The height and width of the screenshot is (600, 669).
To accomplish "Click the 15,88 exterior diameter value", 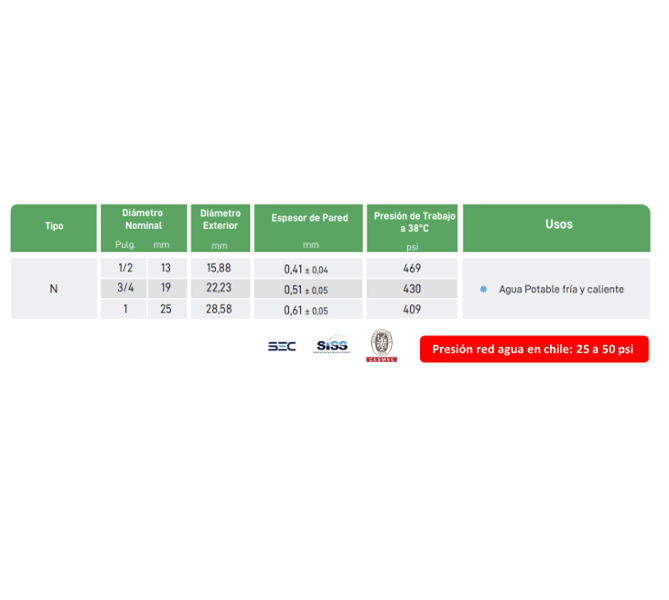I will coord(219,268).
